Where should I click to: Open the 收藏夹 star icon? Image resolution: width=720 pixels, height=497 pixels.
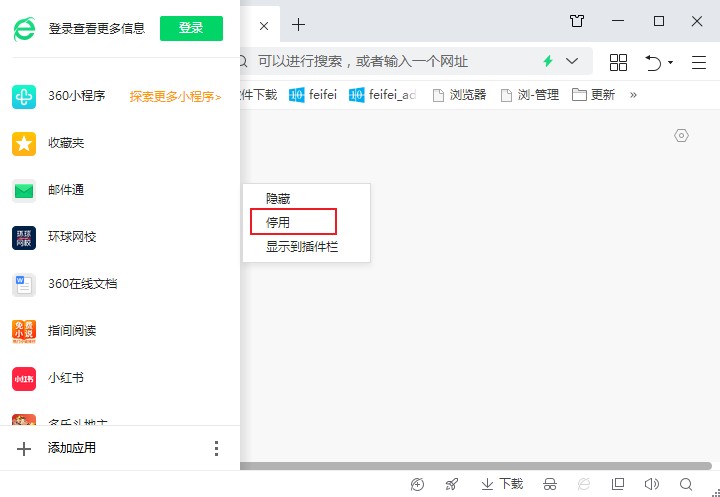(24, 143)
